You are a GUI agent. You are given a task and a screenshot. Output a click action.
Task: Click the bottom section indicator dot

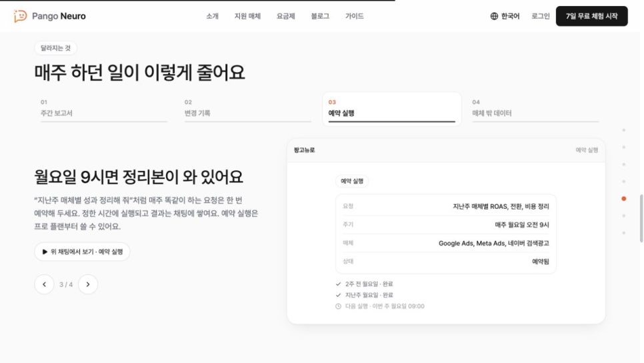point(624,233)
